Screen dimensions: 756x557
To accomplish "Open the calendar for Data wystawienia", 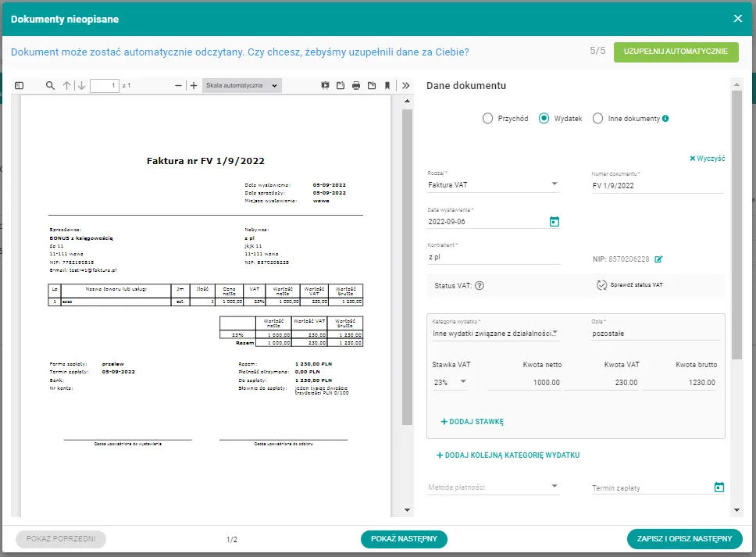I will (x=555, y=222).
